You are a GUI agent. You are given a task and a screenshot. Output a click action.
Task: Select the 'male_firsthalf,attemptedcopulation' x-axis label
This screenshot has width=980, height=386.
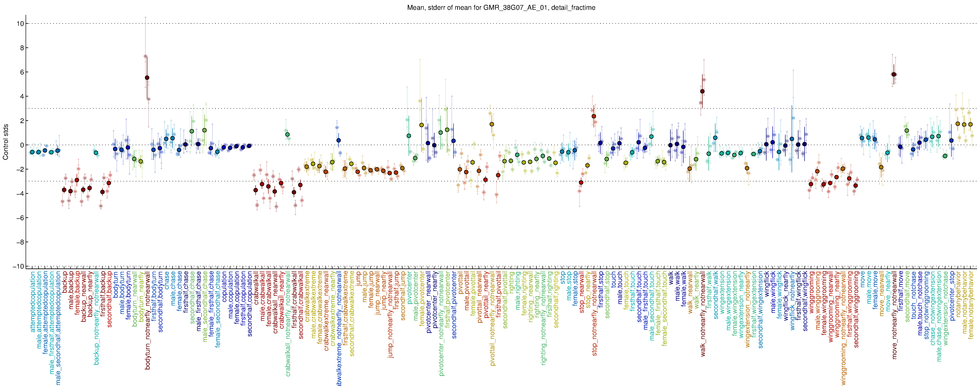[x=51, y=322]
